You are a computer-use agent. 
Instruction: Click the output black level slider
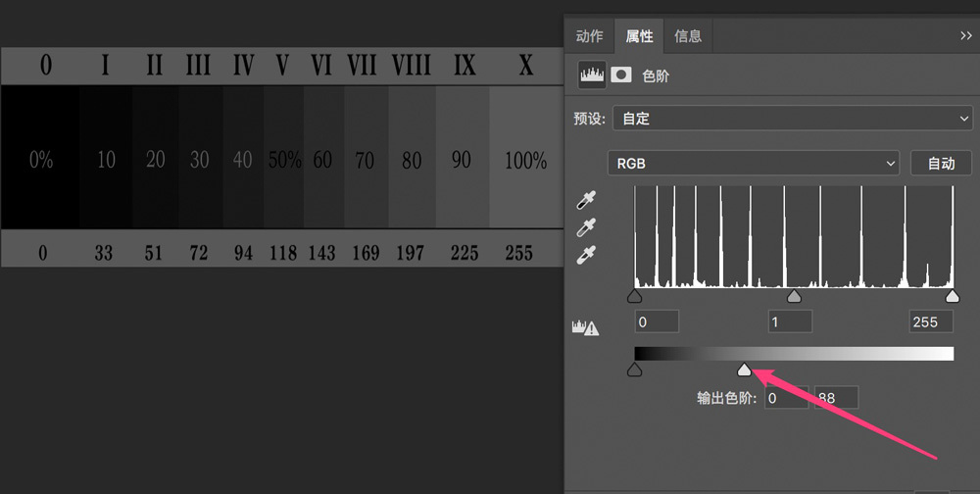[x=634, y=370]
